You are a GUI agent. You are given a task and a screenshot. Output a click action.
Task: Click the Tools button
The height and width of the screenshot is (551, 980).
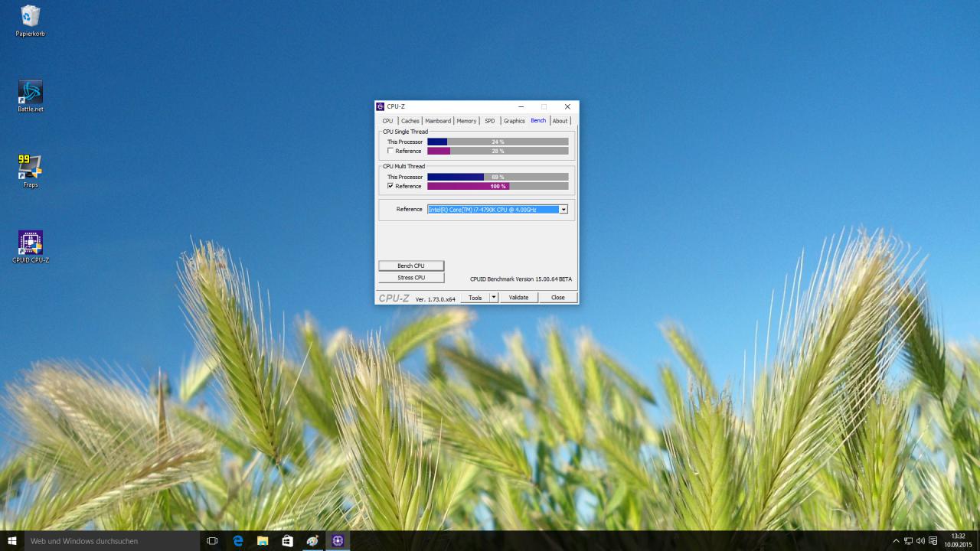(475, 298)
